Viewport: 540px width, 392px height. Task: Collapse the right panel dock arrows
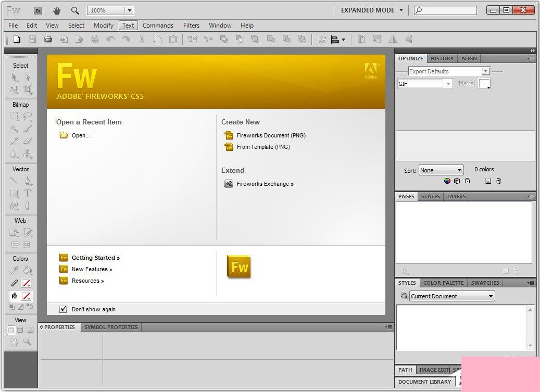pos(532,50)
